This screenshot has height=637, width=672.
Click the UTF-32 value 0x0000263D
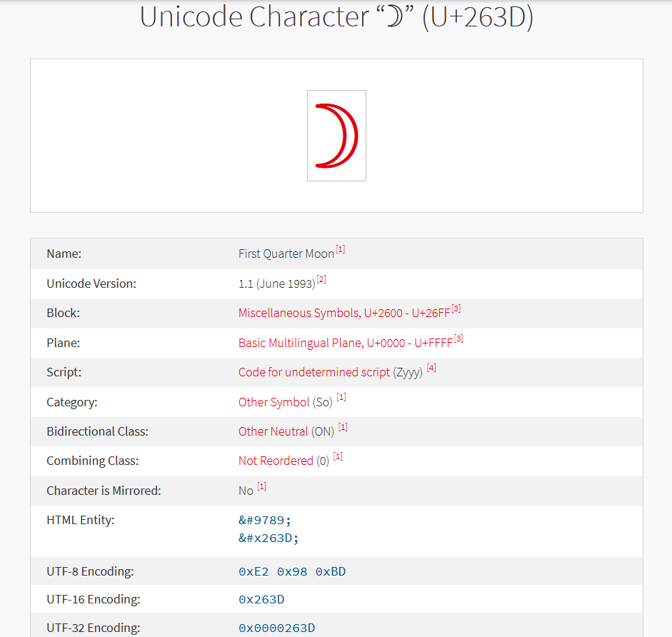coord(277,628)
